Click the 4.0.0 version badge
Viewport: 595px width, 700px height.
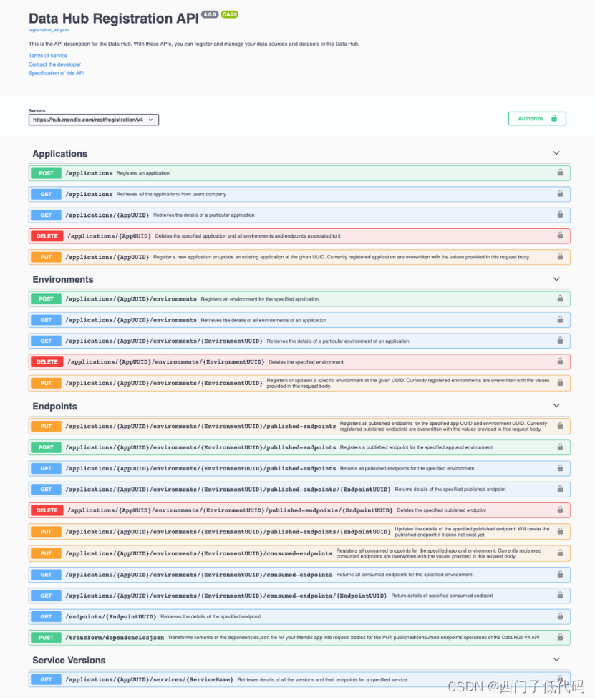(210, 14)
